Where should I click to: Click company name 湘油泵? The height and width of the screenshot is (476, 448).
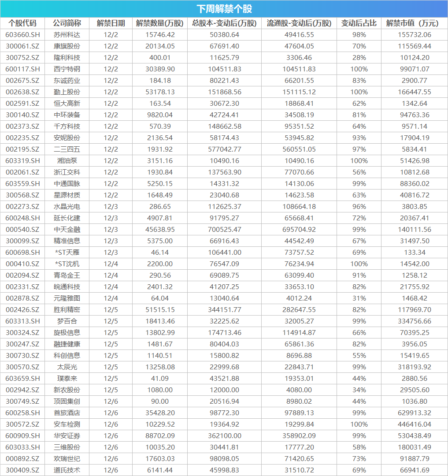(x=67, y=161)
